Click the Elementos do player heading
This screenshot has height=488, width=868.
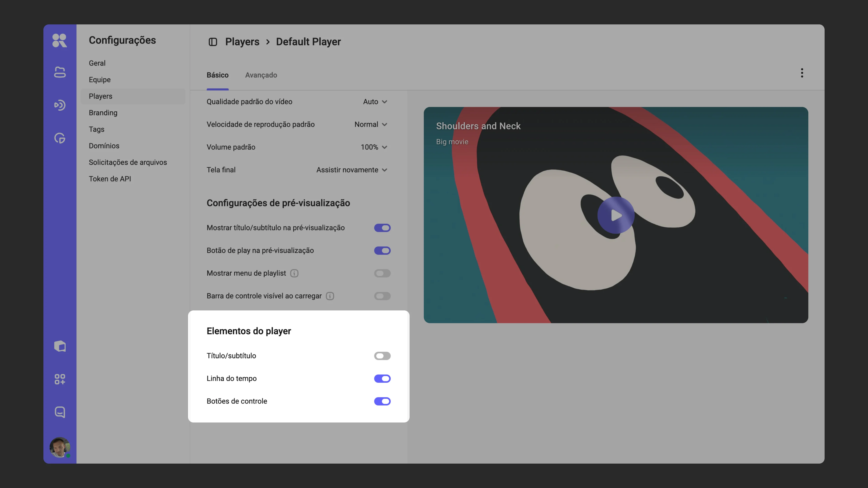click(249, 331)
